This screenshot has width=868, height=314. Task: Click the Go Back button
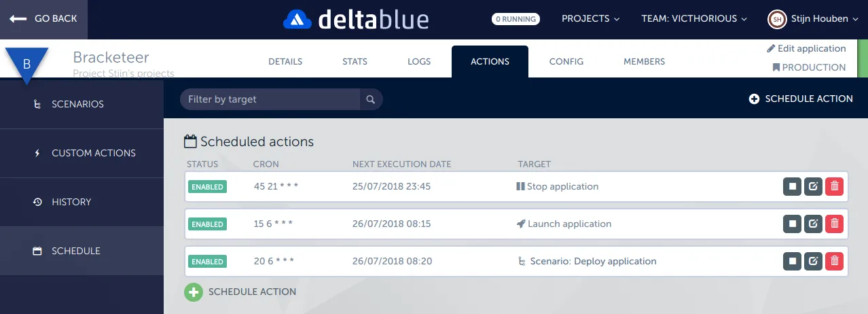pyautogui.click(x=43, y=19)
